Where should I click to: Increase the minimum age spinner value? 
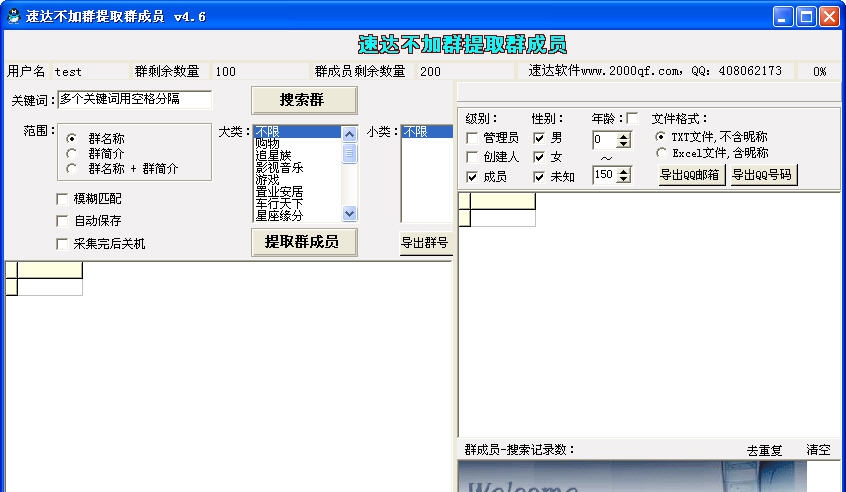pyautogui.click(x=624, y=136)
